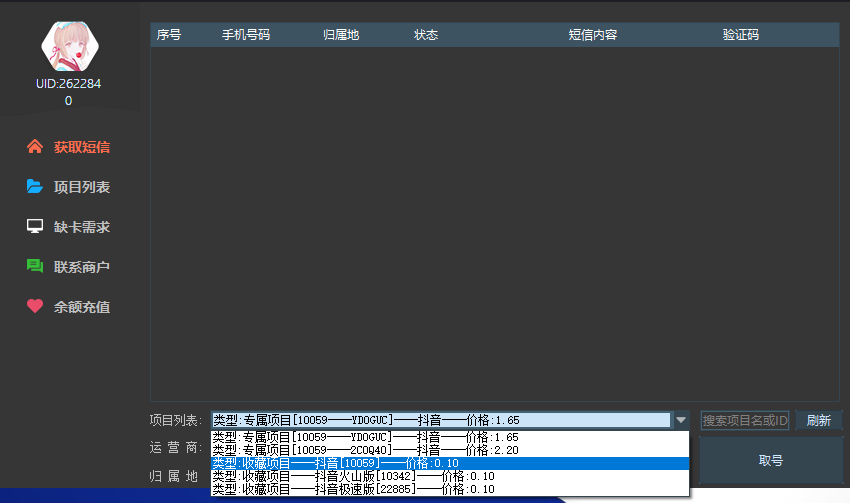Screen dimensions: 850x503
Task: Click the monitor icon for 缺卡需求
Action: coord(35,227)
